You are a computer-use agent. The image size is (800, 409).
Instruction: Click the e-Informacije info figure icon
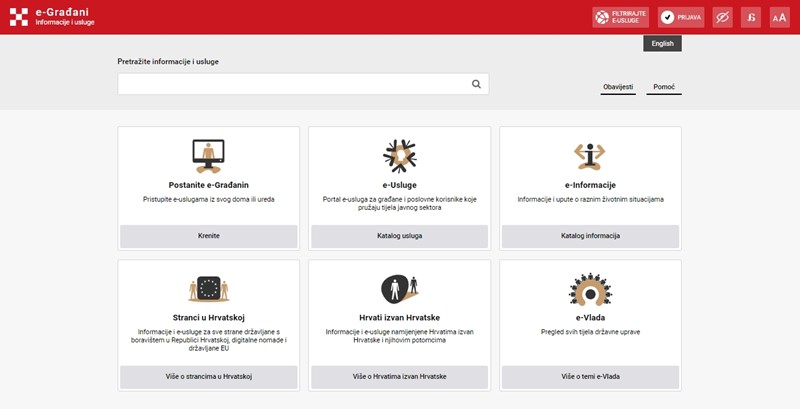[590, 155]
